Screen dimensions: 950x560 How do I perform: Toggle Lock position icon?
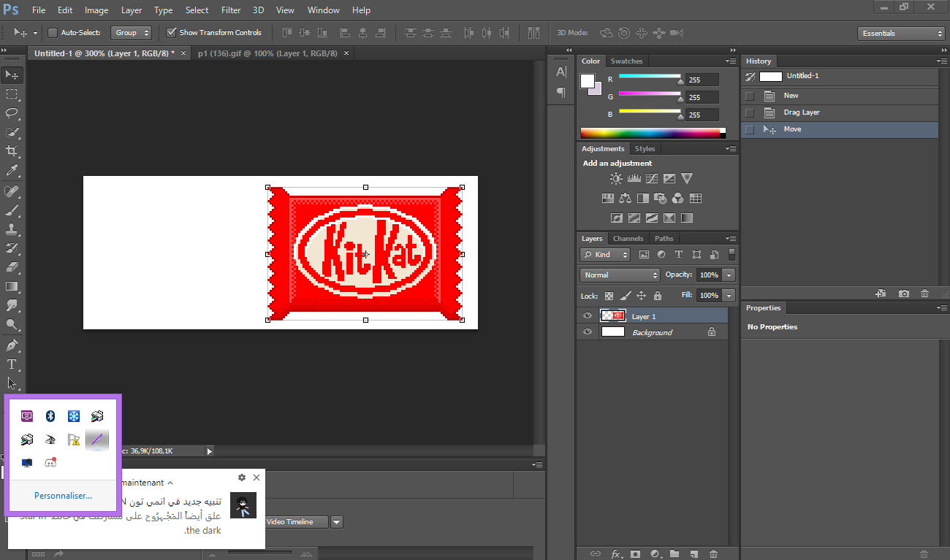pyautogui.click(x=641, y=296)
